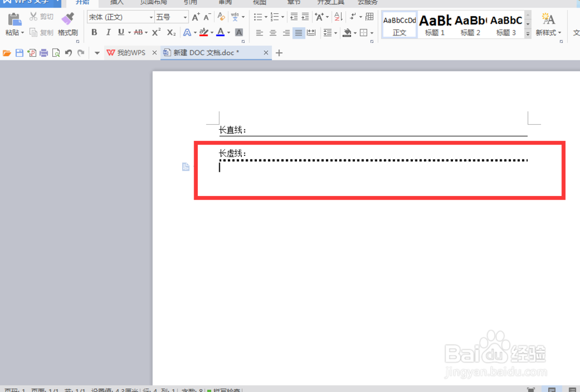This screenshot has width=580, height=392.
Task: Print document with the printer icon
Action: 43,53
